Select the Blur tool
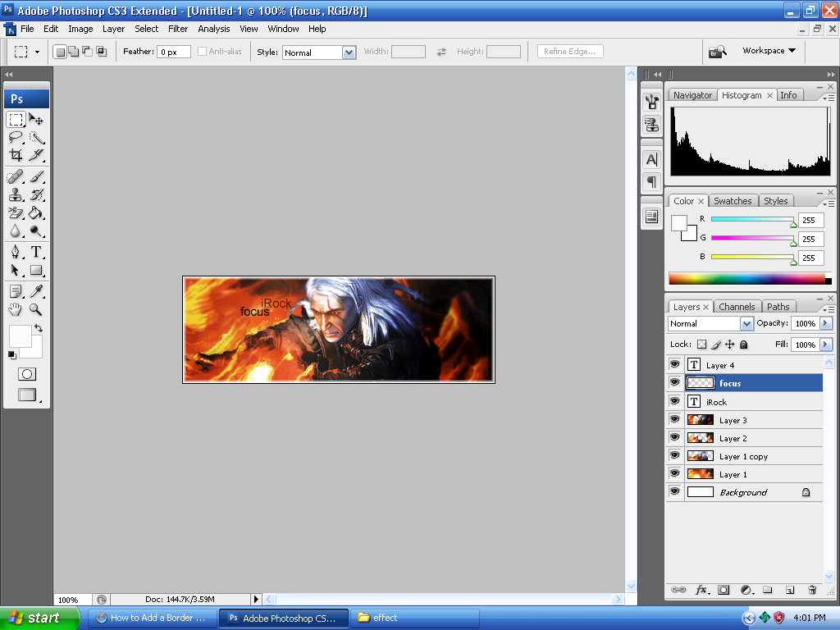Viewport: 840px width, 630px height. (16, 231)
